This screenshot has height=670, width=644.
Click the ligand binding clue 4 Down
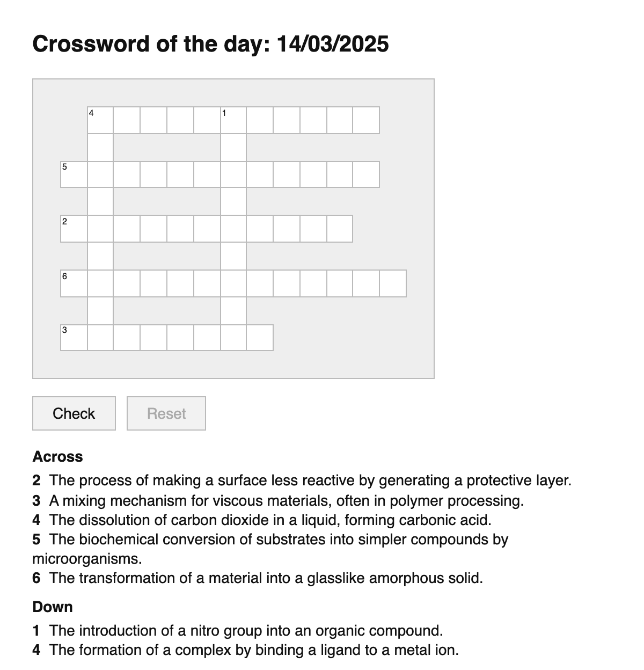click(x=253, y=650)
